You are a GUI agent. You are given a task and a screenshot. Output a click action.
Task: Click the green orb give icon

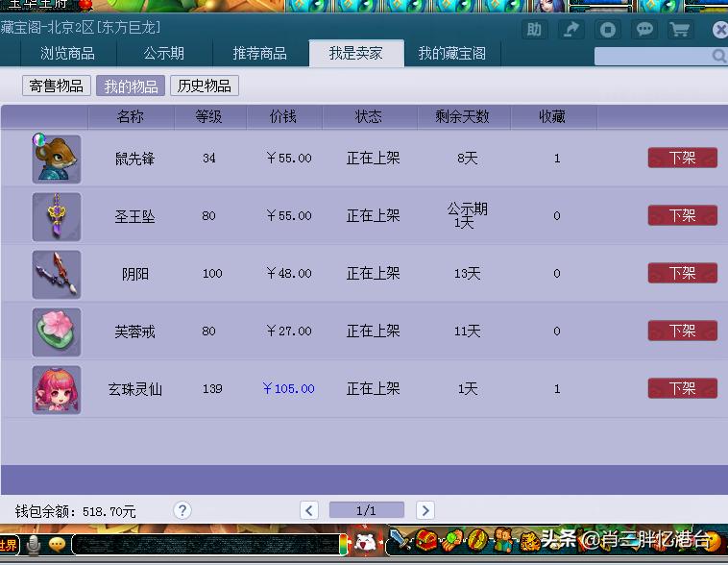point(452,541)
